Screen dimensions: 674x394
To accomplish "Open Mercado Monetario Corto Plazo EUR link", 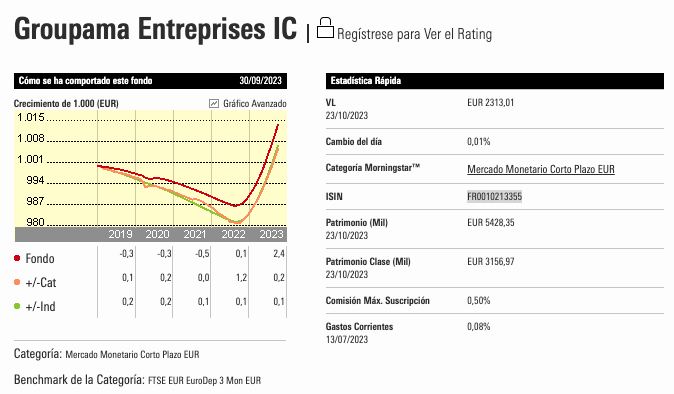I will click(x=541, y=169).
